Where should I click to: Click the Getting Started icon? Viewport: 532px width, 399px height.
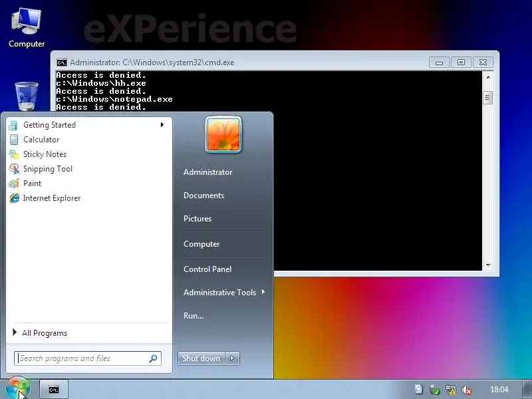[13, 125]
